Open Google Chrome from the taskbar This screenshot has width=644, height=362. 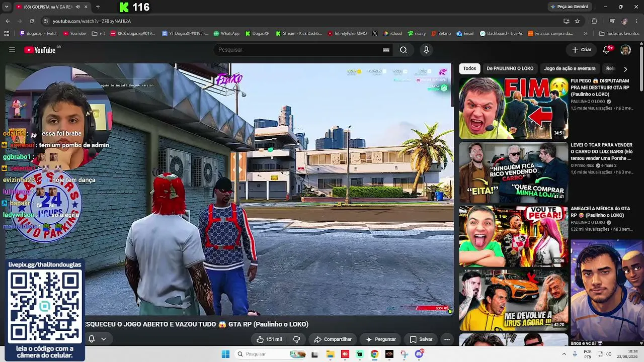(374, 354)
